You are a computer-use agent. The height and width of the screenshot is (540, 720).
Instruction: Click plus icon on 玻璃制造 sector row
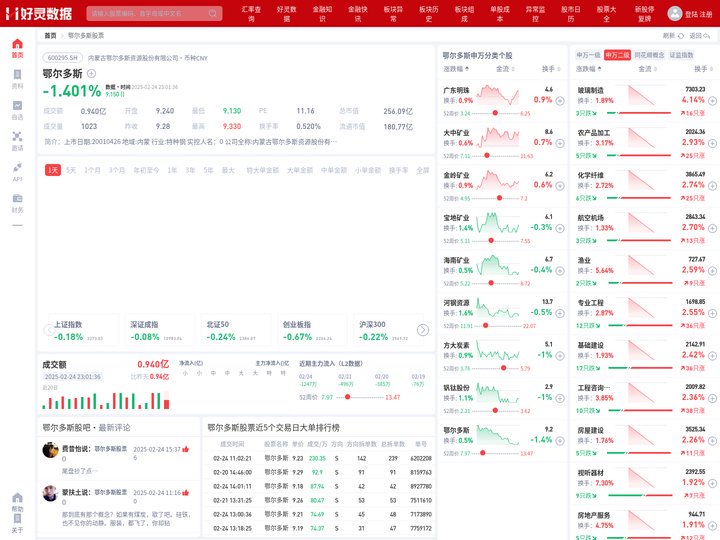tap(712, 101)
